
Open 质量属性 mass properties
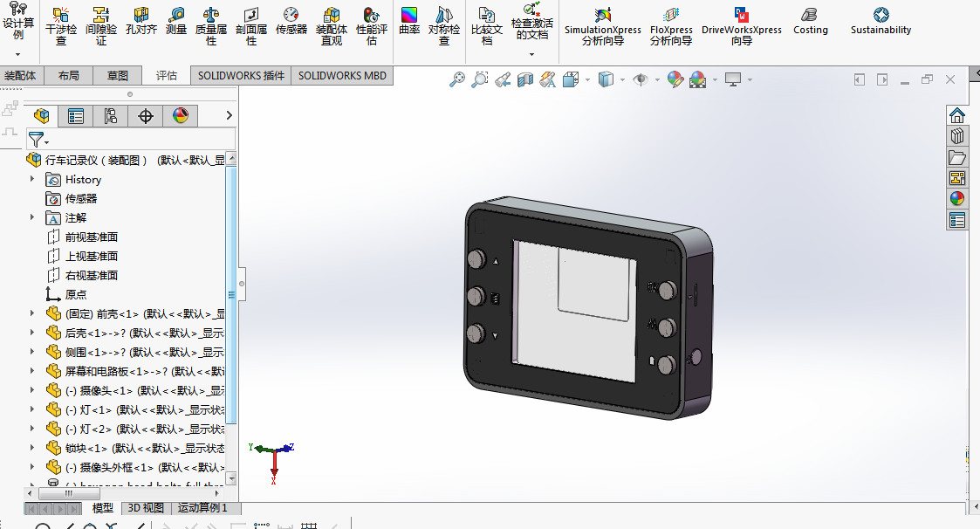211,25
